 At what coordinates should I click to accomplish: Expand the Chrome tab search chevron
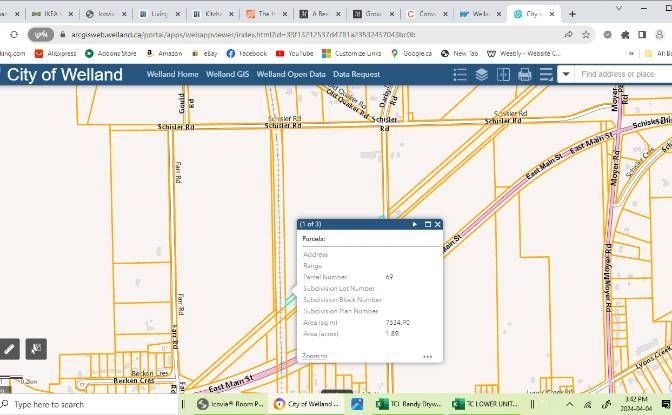pyautogui.click(x=619, y=8)
